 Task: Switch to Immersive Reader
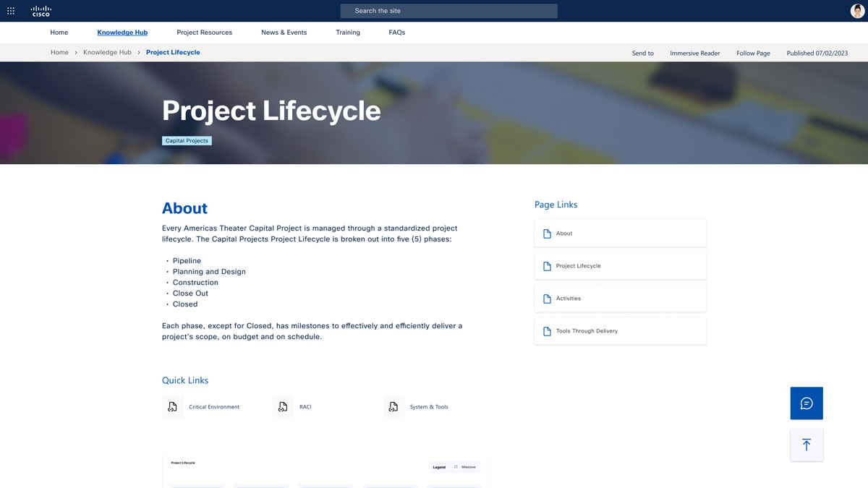pyautogui.click(x=694, y=53)
